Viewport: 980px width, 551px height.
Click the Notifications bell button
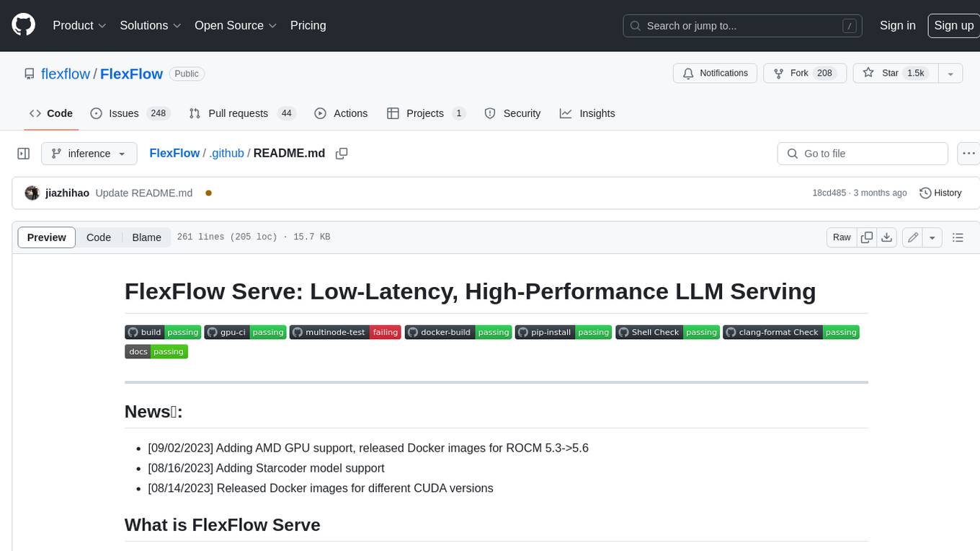click(x=715, y=74)
